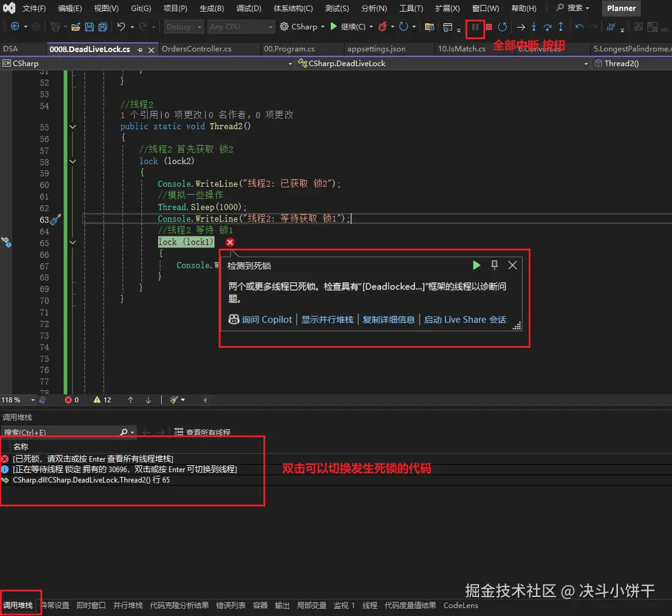This screenshot has width=672, height=616.
Task: Click the Break All pause icon
Action: pyautogui.click(x=475, y=27)
